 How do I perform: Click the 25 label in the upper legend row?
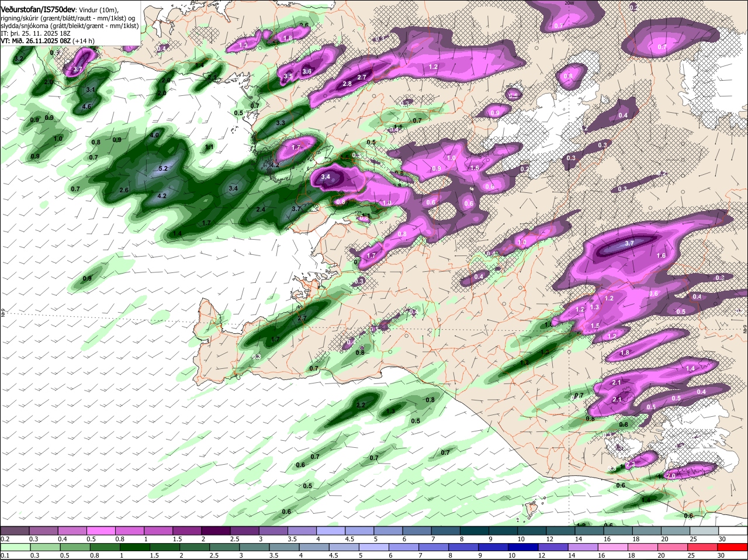[x=693, y=538]
